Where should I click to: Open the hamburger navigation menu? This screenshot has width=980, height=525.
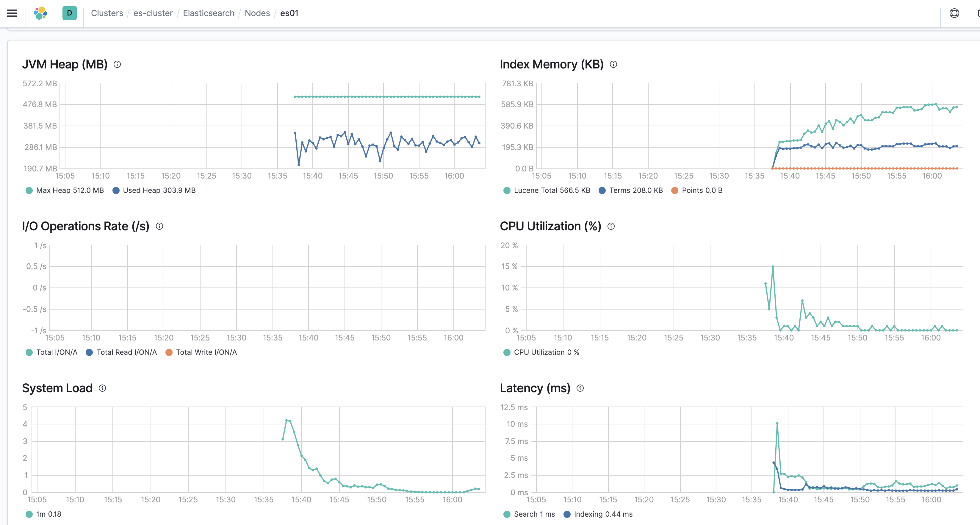(x=12, y=13)
